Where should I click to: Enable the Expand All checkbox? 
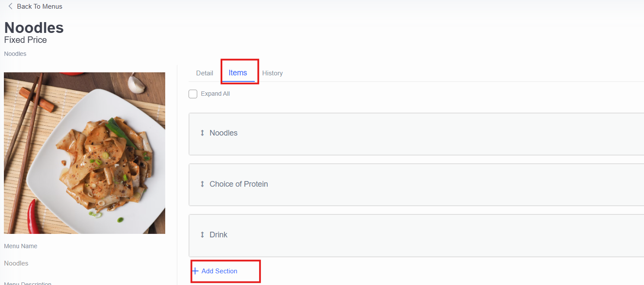(x=193, y=94)
